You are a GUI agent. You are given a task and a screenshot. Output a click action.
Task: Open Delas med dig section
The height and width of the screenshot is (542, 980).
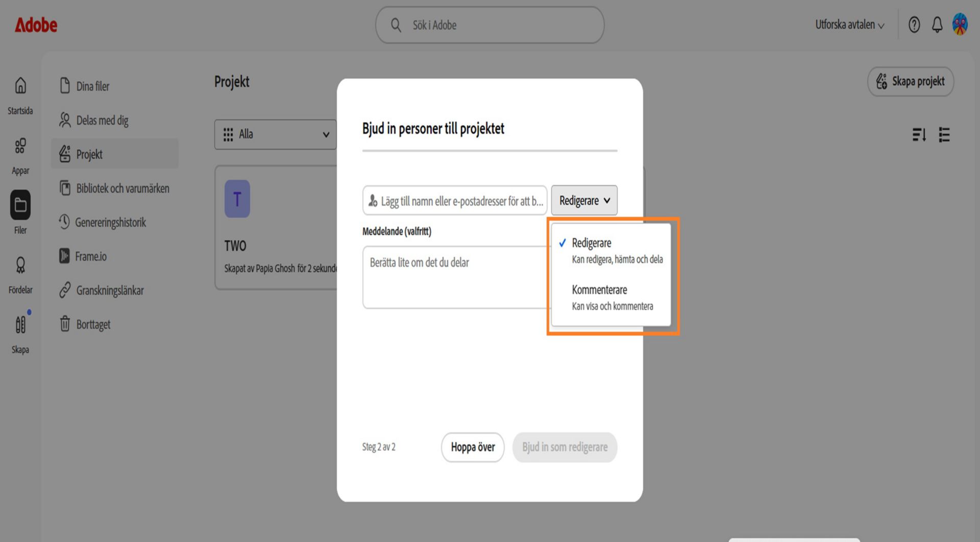[x=115, y=120]
